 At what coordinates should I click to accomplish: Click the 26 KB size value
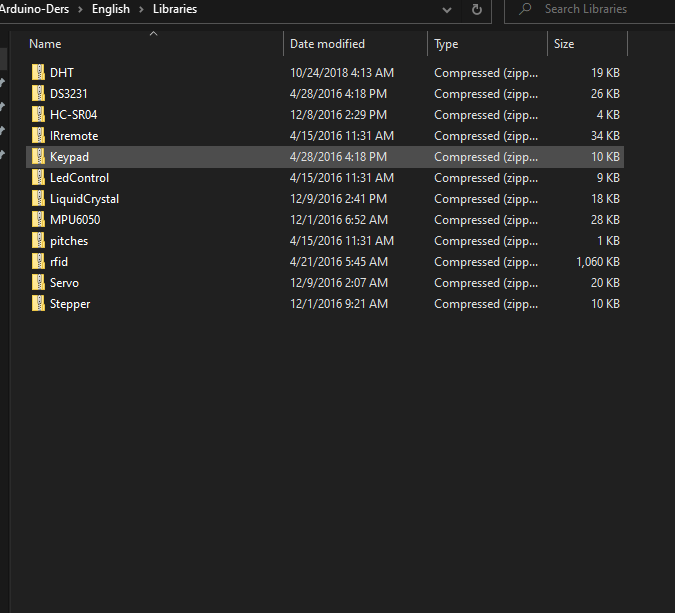click(605, 93)
